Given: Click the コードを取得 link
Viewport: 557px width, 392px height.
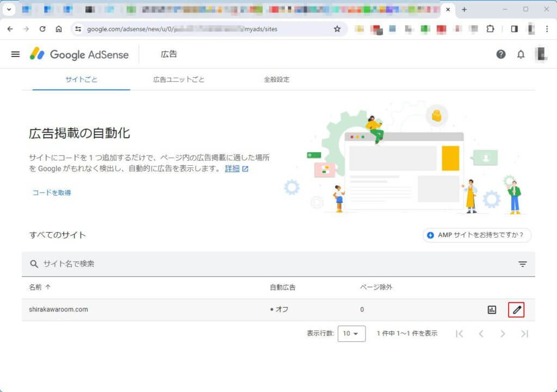Looking at the screenshot, I should tap(52, 192).
